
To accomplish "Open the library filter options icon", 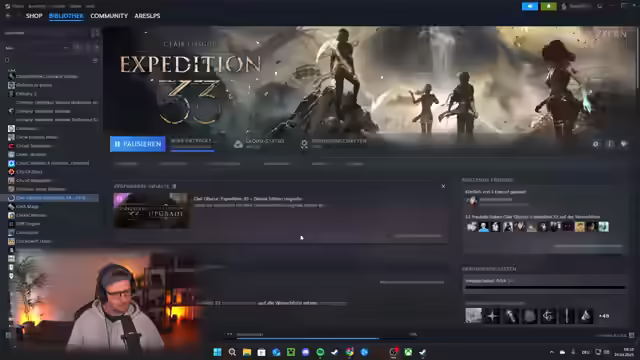I will point(95,60).
